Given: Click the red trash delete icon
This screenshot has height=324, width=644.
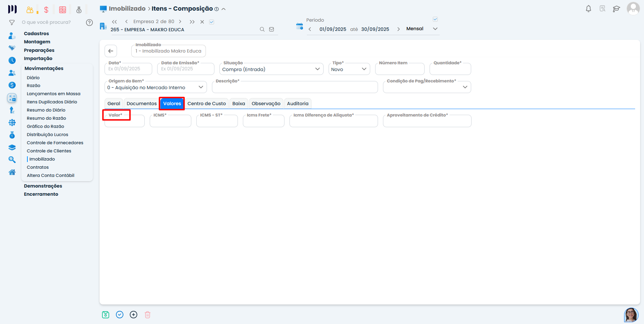Looking at the screenshot, I should click(x=148, y=315).
